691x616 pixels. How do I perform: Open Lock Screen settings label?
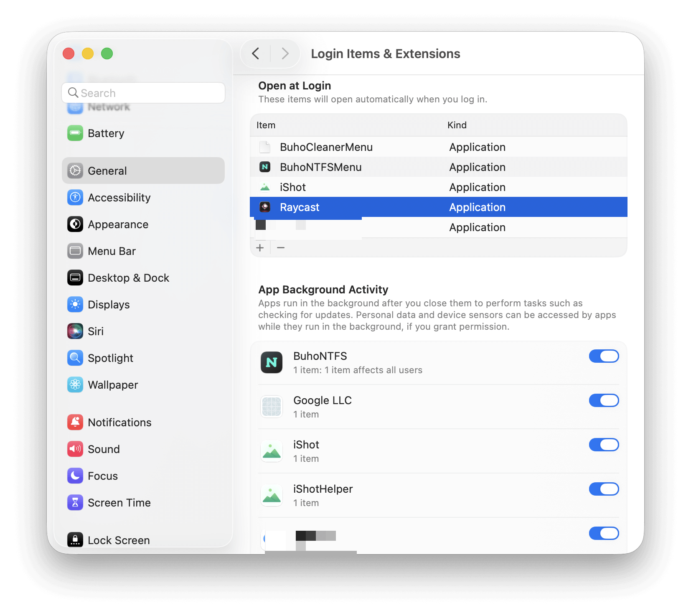pyautogui.click(x=119, y=540)
